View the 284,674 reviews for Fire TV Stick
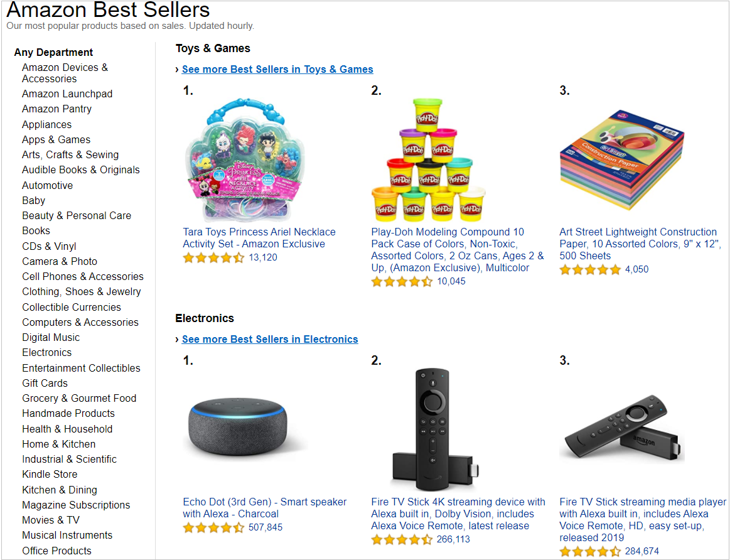This screenshot has height=560, width=730. tap(642, 551)
